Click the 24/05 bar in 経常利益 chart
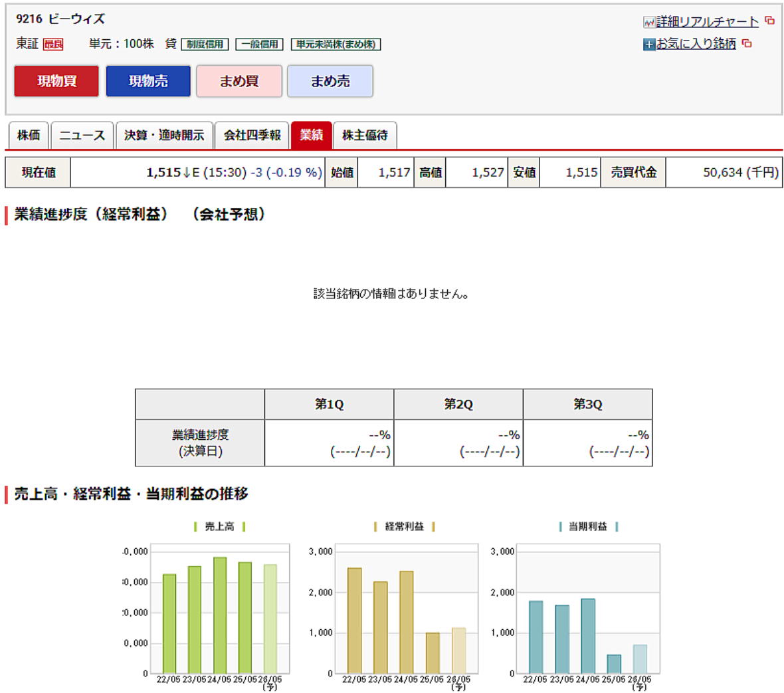784x693 pixels. (406, 621)
